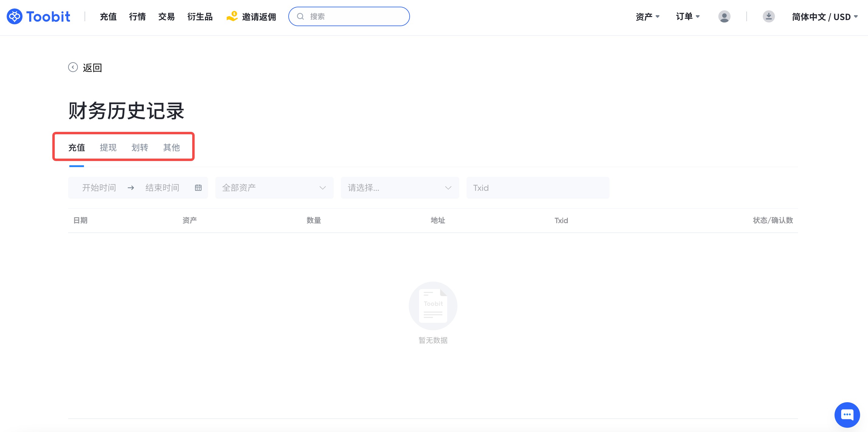Image resolution: width=868 pixels, height=432 pixels.
Task: Expand the 订单 header menu
Action: pos(687,16)
